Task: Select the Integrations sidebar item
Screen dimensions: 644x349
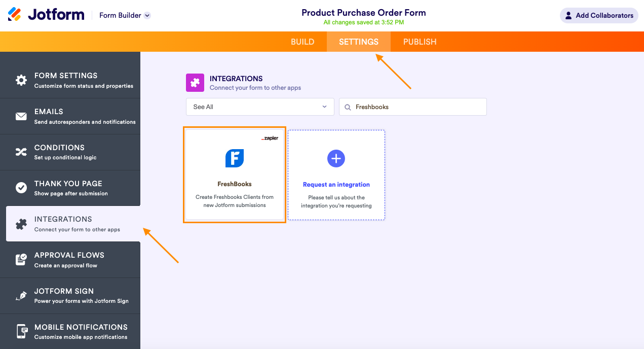Action: [x=73, y=224]
